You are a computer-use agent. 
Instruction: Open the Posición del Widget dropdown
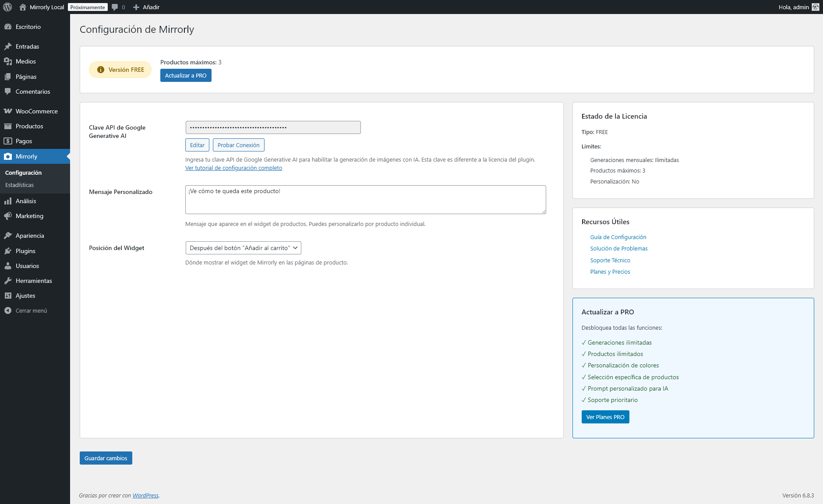click(x=243, y=248)
